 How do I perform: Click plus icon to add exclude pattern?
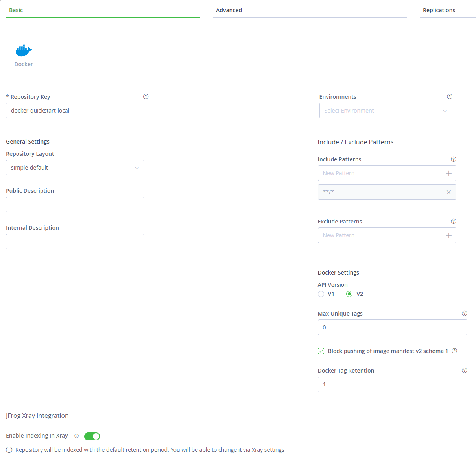(x=448, y=236)
